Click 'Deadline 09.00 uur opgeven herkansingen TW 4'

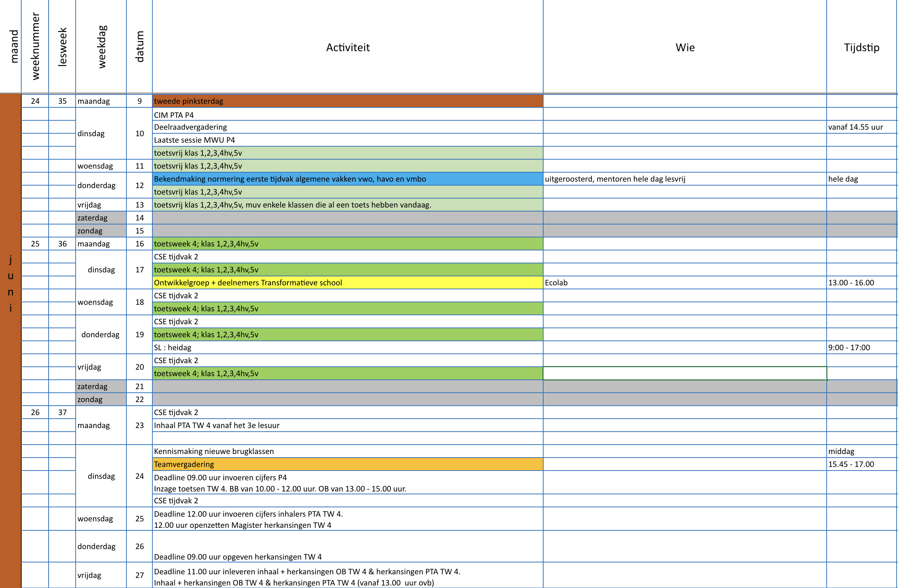click(348, 547)
